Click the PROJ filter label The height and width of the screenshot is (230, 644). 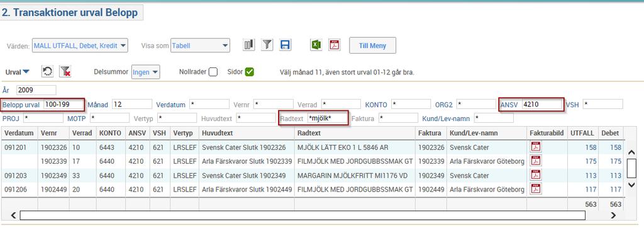click(x=11, y=119)
